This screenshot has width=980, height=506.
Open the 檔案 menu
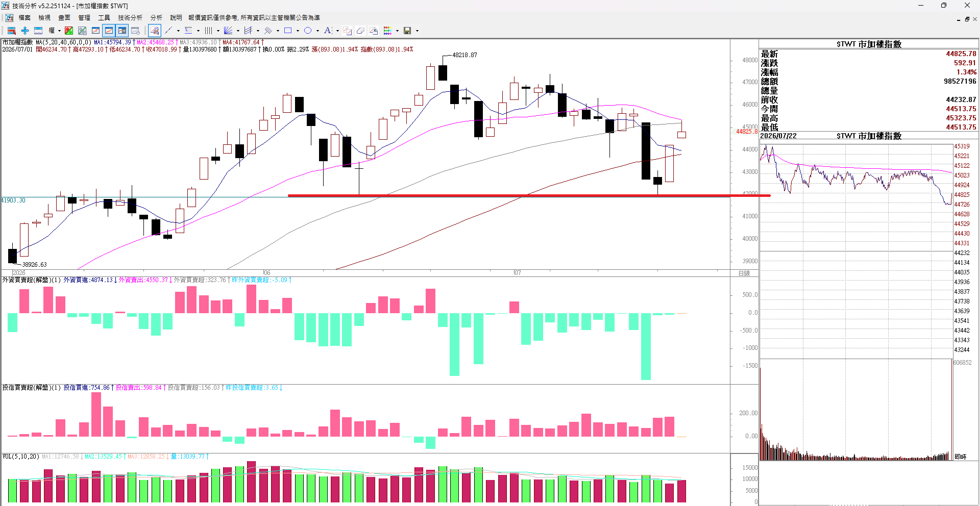tap(24, 18)
